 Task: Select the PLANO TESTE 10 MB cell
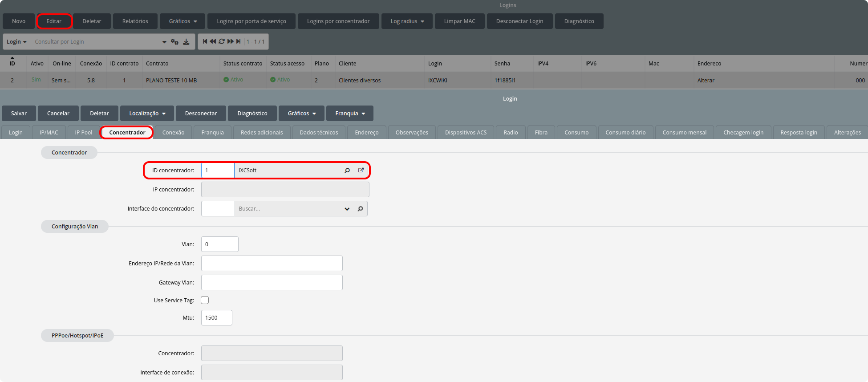pyautogui.click(x=181, y=81)
